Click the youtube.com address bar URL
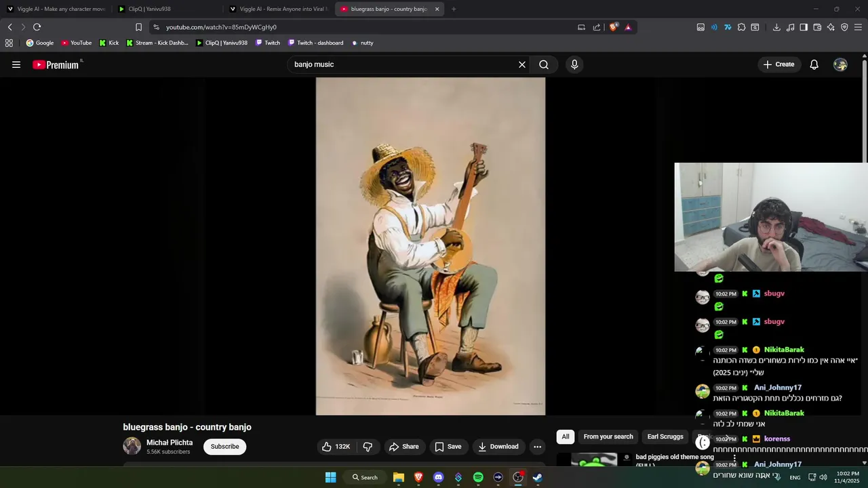Screen dimensions: 868x488 (221, 27)
